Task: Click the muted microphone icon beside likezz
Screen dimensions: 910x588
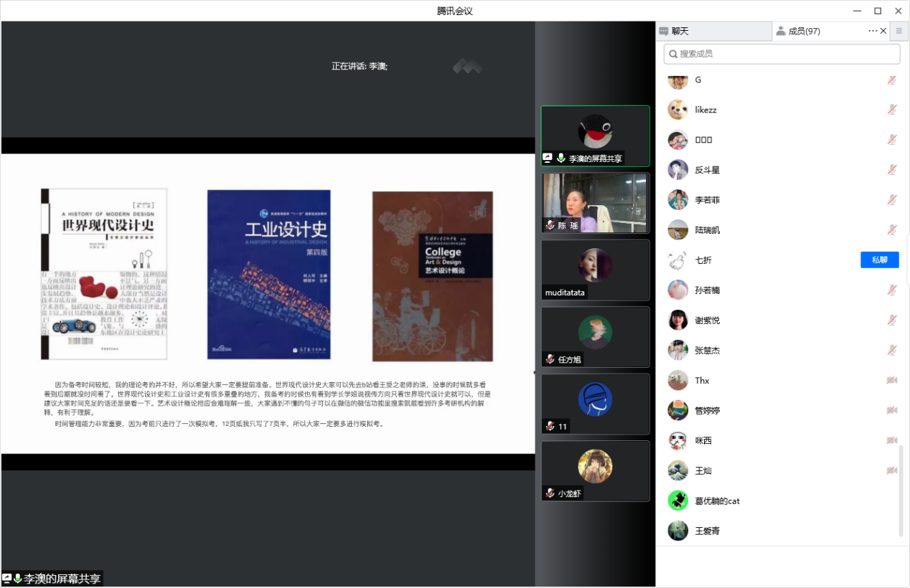Action: tap(891, 110)
